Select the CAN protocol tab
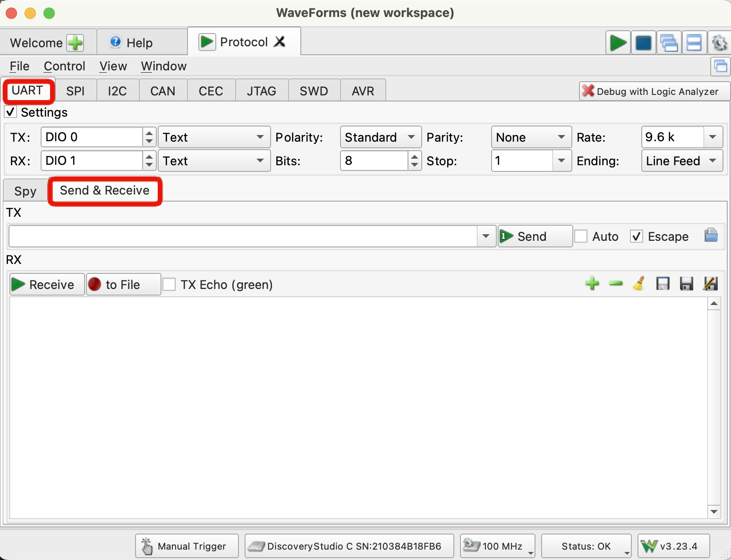This screenshot has height=560, width=731. coord(163,91)
